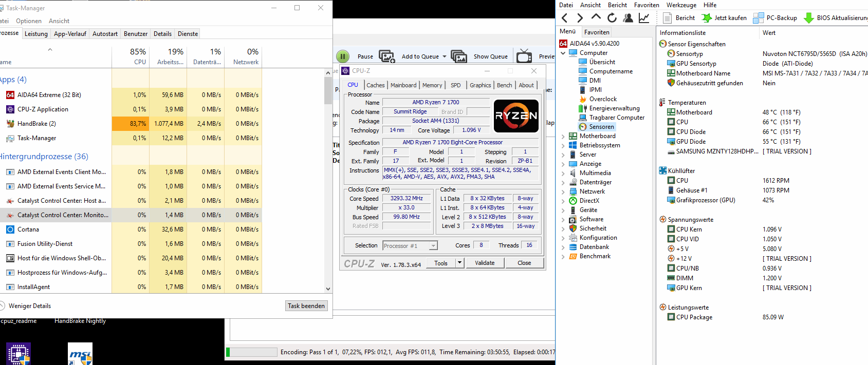Image resolution: width=868 pixels, height=365 pixels.
Task: Open the Graphics tab in CPU-Z
Action: (481, 85)
